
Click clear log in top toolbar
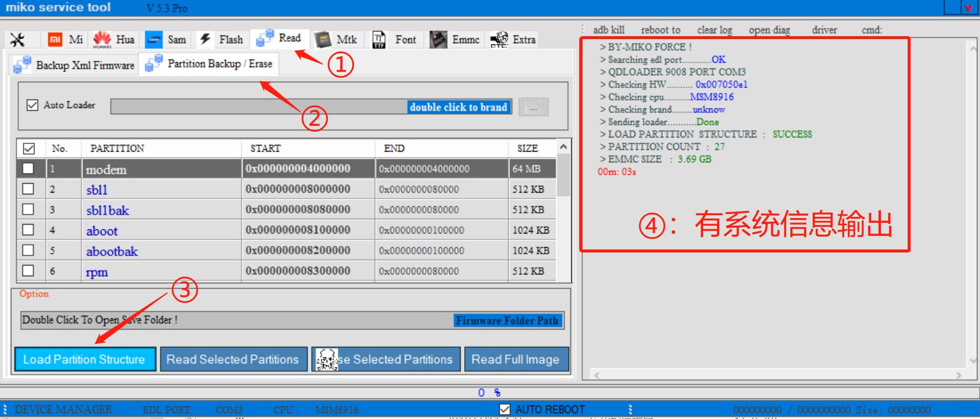click(x=714, y=30)
